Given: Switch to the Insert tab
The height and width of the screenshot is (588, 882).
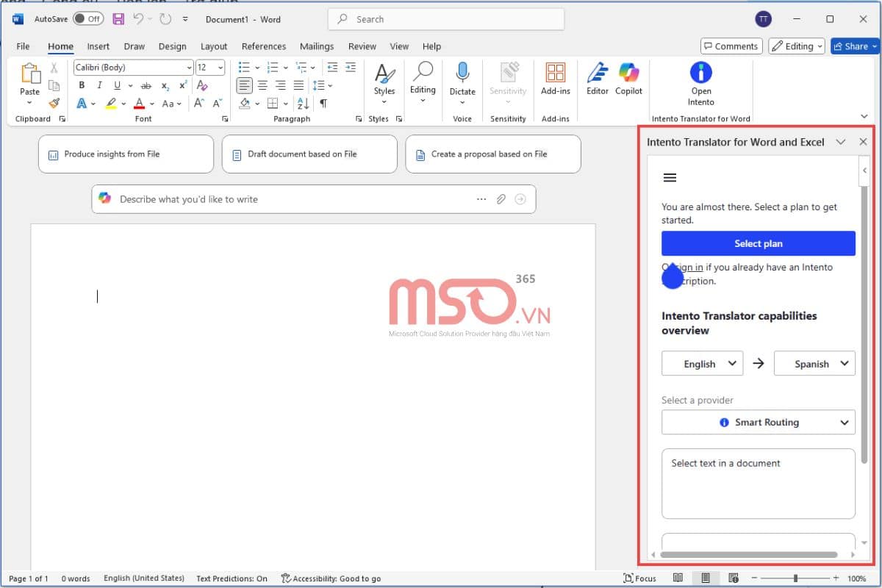Looking at the screenshot, I should (x=98, y=46).
